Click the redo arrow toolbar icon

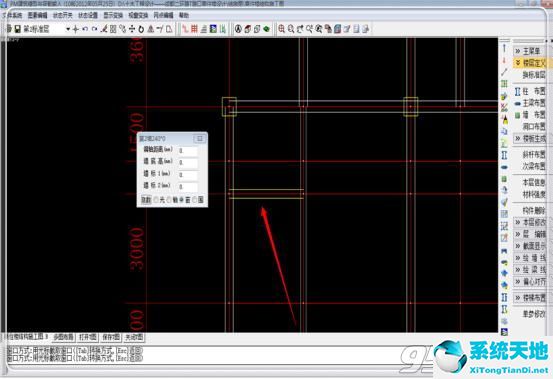94,29
